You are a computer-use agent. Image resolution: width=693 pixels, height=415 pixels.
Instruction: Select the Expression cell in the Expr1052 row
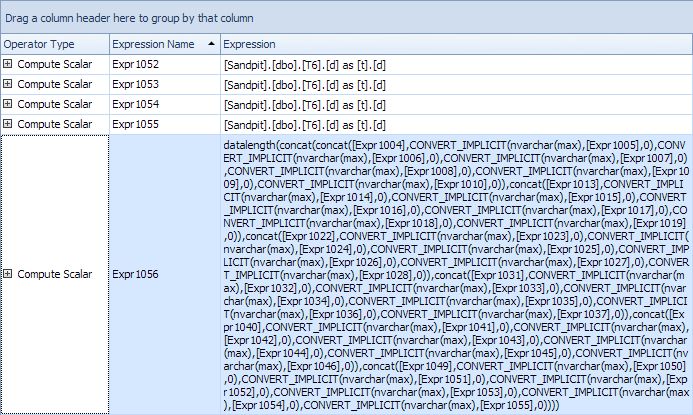click(304, 64)
